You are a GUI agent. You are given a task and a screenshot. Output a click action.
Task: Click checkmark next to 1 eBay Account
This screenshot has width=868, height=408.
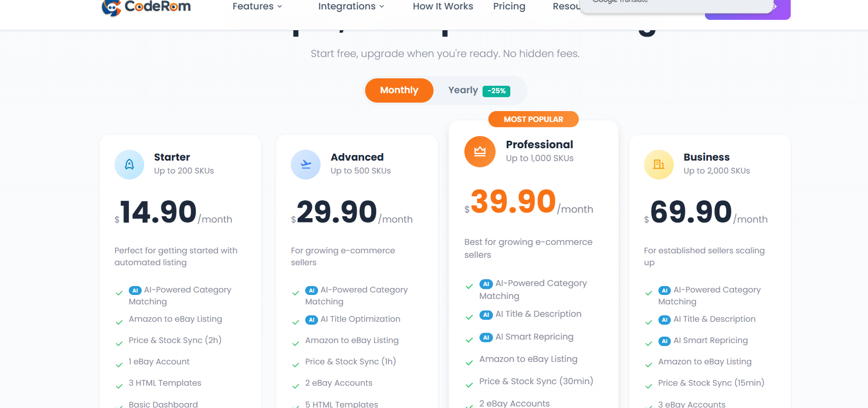(x=119, y=365)
